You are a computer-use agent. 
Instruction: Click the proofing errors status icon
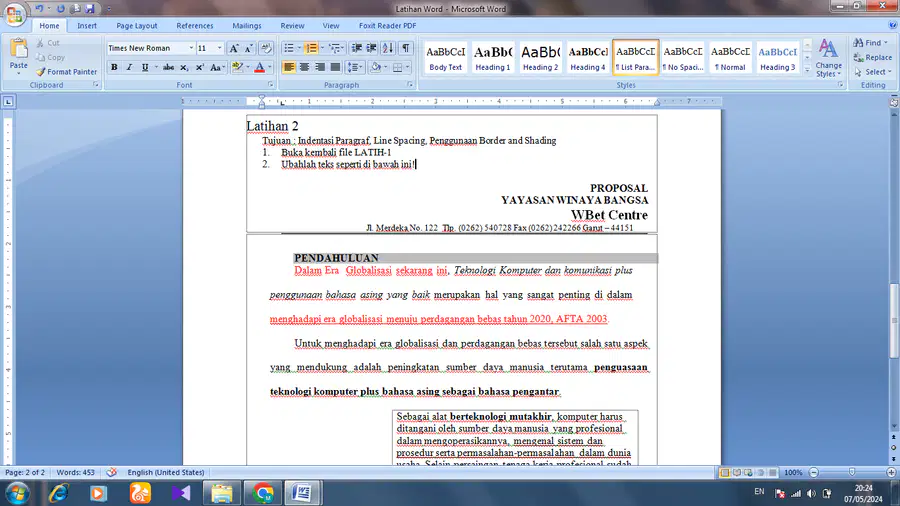(111, 472)
